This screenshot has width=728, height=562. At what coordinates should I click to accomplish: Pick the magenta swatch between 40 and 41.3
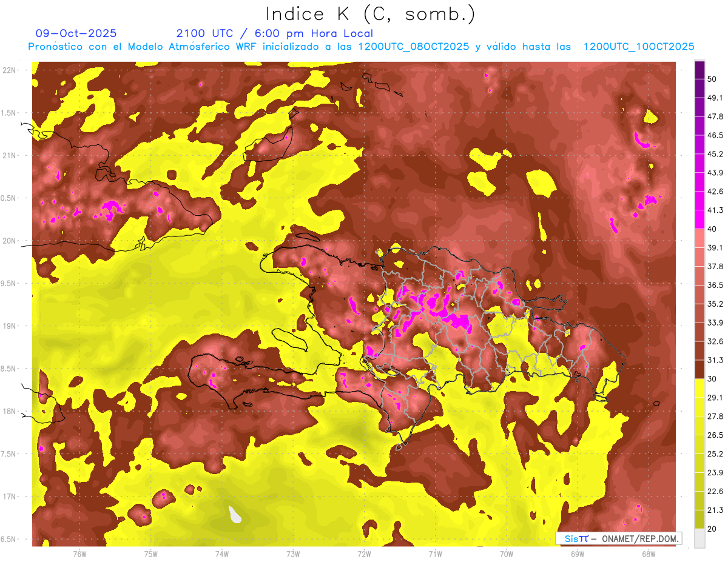coord(699,219)
